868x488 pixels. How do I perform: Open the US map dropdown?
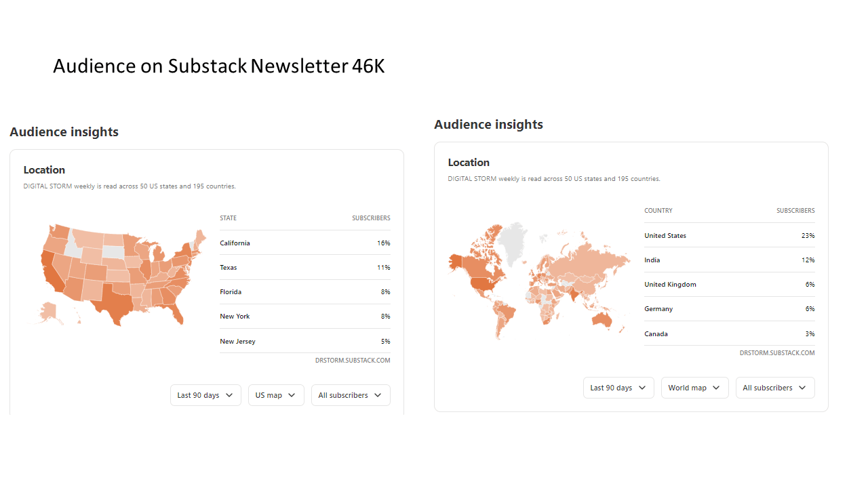pos(276,395)
